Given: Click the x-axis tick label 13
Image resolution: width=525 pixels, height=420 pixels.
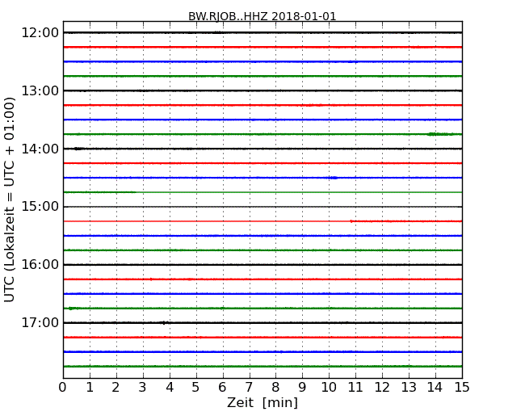Looking at the screenshot, I should tap(409, 388).
